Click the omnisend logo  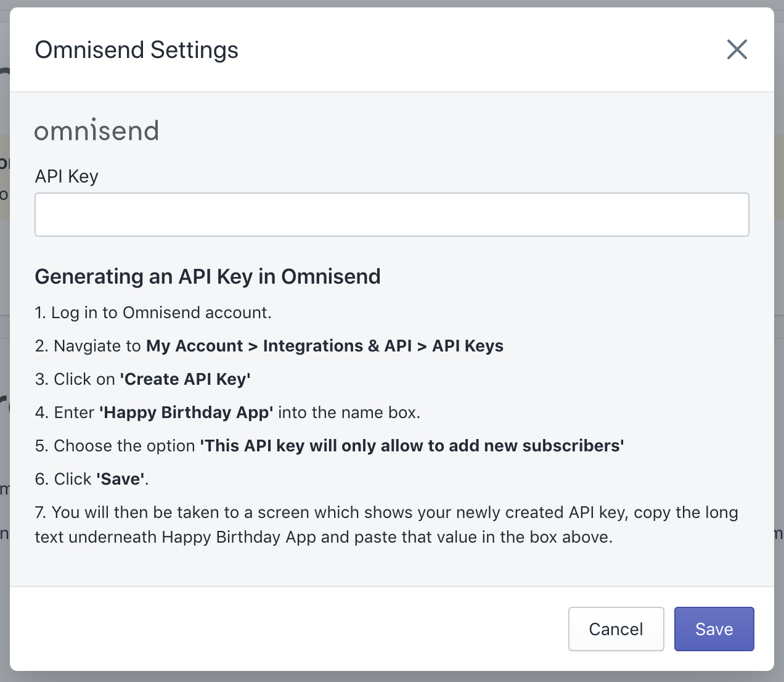pyautogui.click(x=97, y=131)
